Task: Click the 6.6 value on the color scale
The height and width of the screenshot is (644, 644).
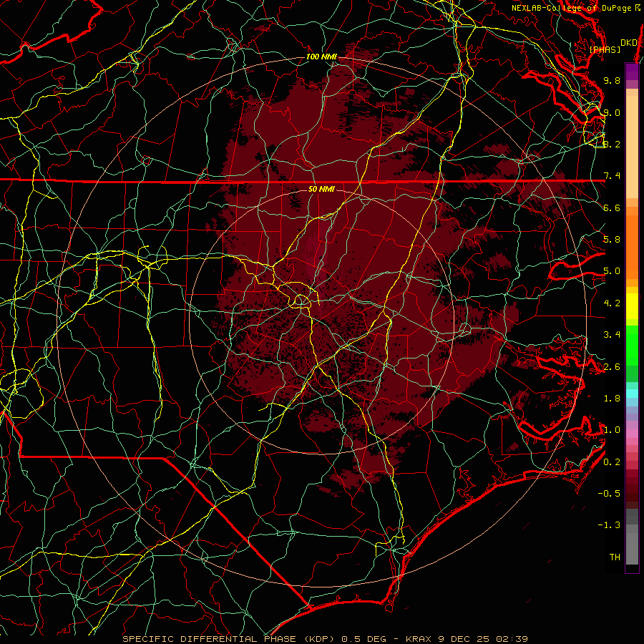Action: 612,208
